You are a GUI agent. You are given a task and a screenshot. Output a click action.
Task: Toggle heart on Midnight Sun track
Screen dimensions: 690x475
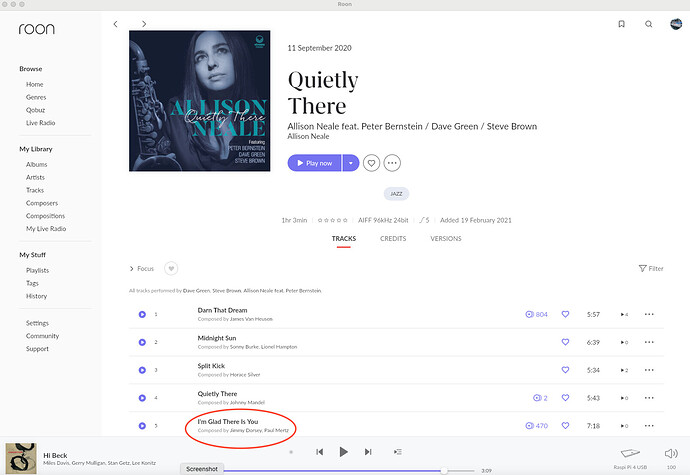[x=565, y=342]
